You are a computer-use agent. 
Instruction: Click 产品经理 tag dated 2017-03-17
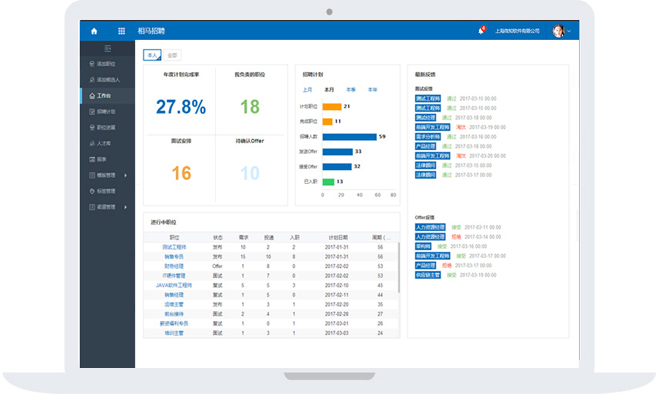426,266
